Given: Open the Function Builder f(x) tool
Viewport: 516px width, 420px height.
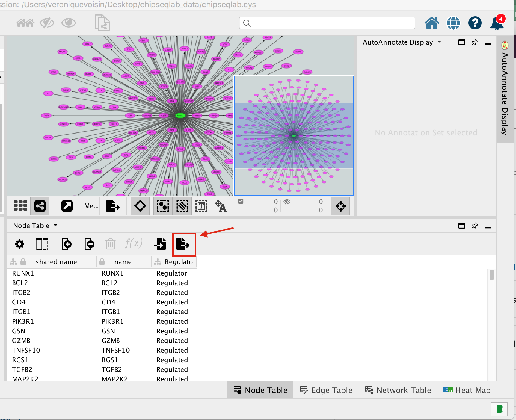Looking at the screenshot, I should point(134,243).
